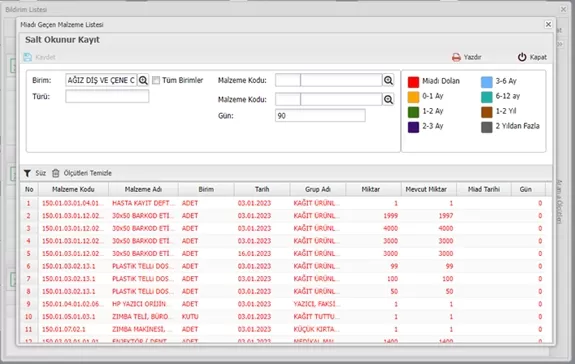
Task: Click Ölçütleri Temizle trash icon
Action: click(x=55, y=173)
